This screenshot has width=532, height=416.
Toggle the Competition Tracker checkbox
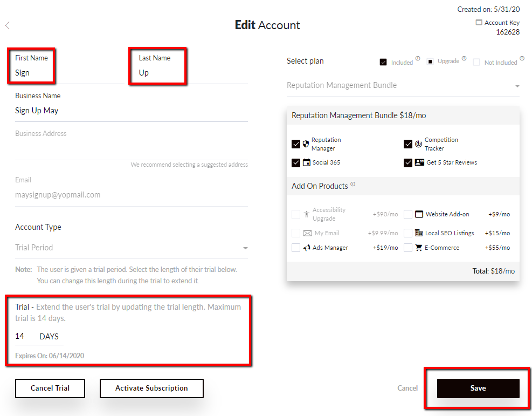pos(408,144)
